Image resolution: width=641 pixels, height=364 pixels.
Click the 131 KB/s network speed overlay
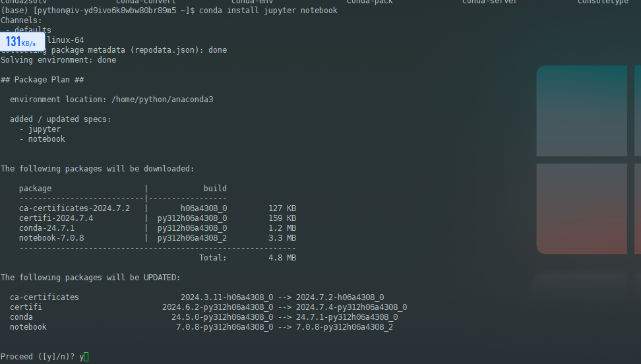click(x=22, y=42)
